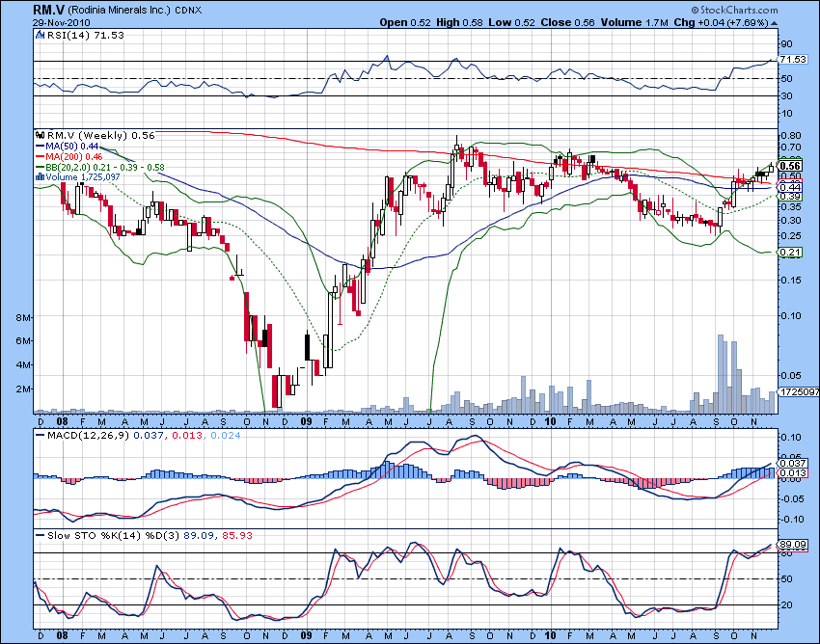
Task: Click the 0.21 lower band tag on right axis
Action: (x=790, y=253)
